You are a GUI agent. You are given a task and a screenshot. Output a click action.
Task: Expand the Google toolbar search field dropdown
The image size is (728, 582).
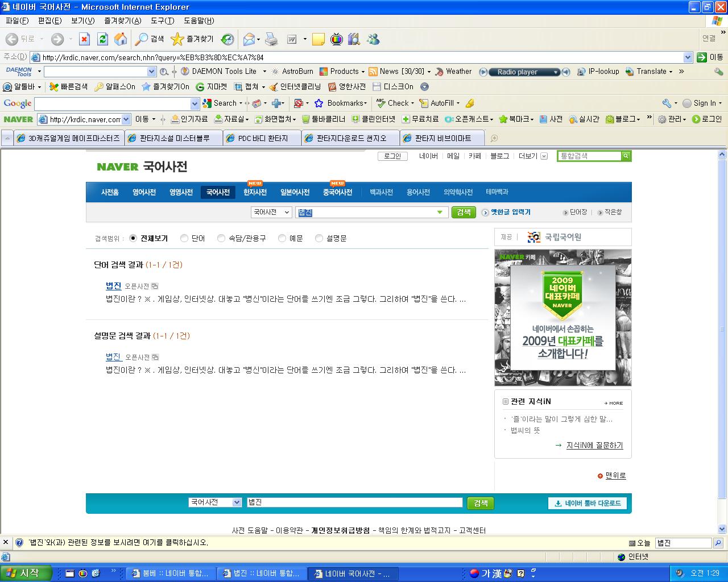pyautogui.click(x=195, y=104)
